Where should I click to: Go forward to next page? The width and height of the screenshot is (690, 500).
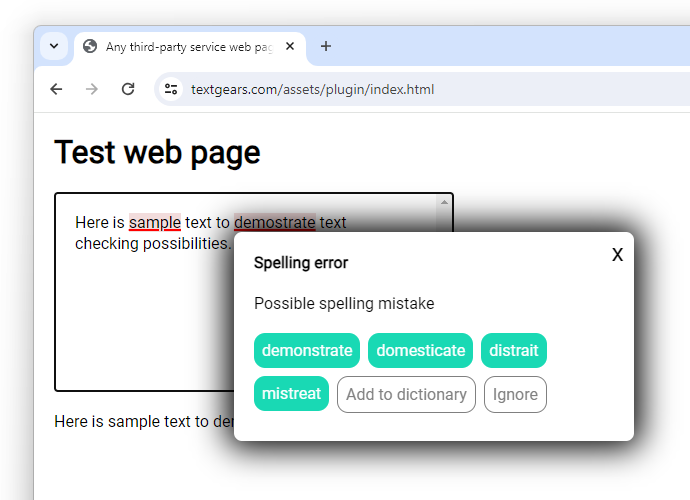coord(92,89)
